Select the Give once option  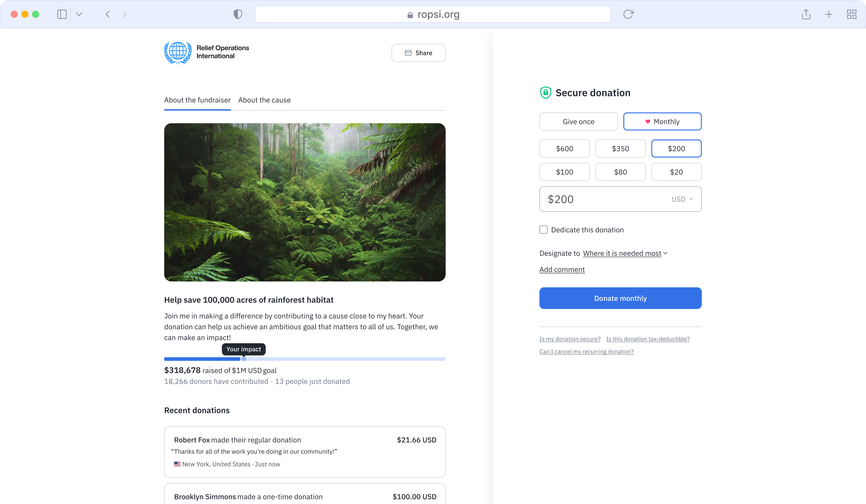[578, 122]
